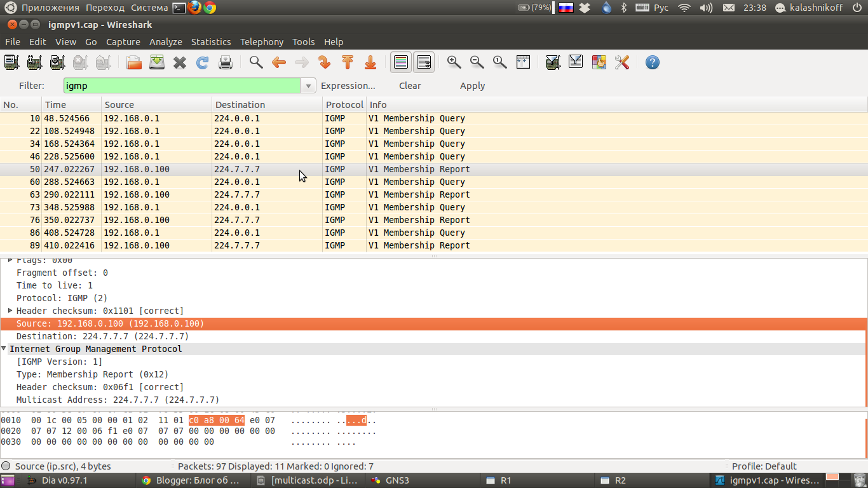Toggle packet list colorize button
The width and height of the screenshot is (868, 488).
tap(401, 62)
